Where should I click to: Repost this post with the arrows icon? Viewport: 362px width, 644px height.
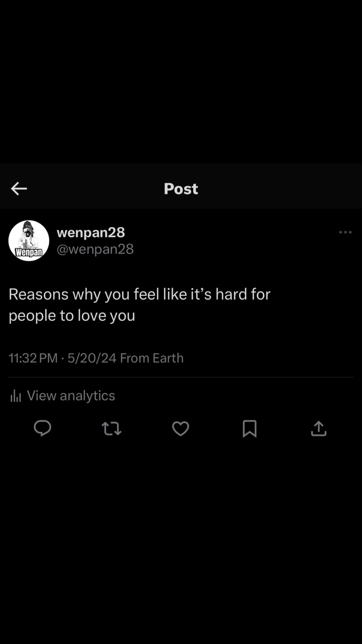click(111, 429)
